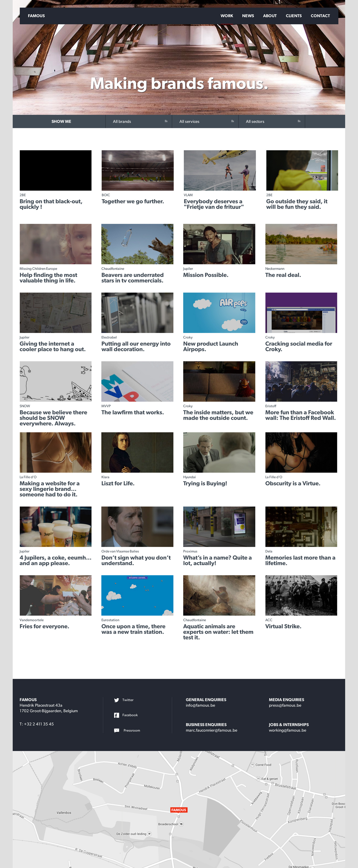Click title 'What's in a name? Quite a lot'

click(217, 560)
